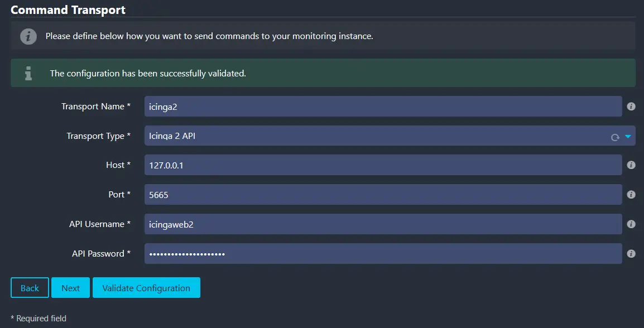Click the circular refresh icon in Transport Type
The width and height of the screenshot is (644, 328).
615,137
